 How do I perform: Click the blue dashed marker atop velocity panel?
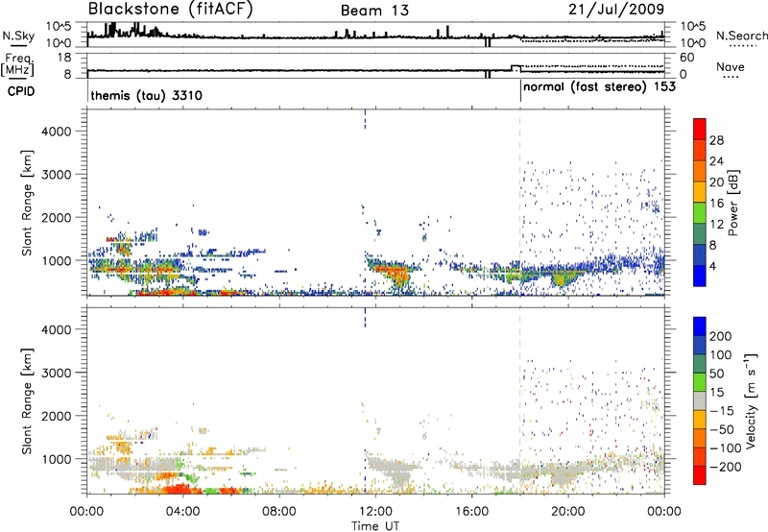(x=365, y=318)
